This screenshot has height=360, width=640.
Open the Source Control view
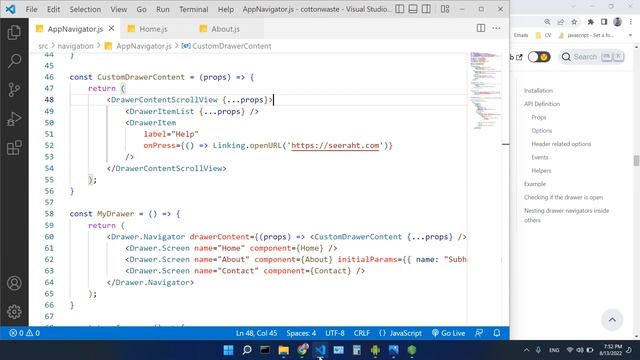tap(14, 89)
